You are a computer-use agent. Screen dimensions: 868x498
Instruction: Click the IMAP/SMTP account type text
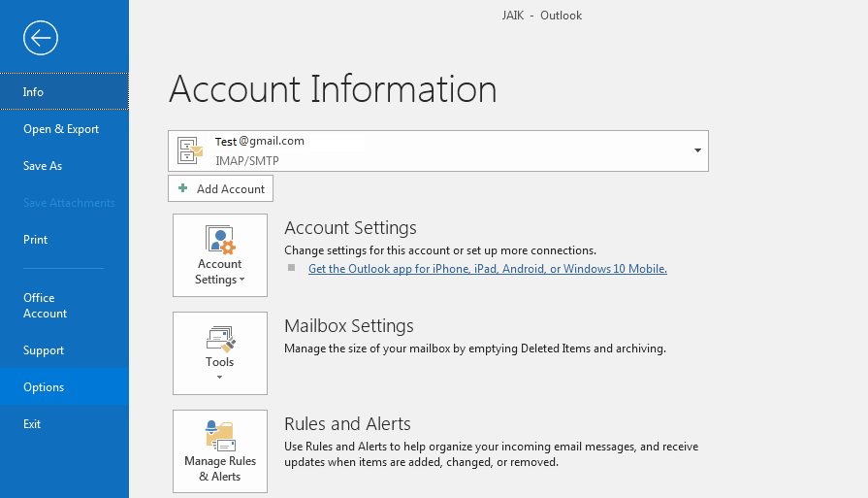tap(247, 160)
